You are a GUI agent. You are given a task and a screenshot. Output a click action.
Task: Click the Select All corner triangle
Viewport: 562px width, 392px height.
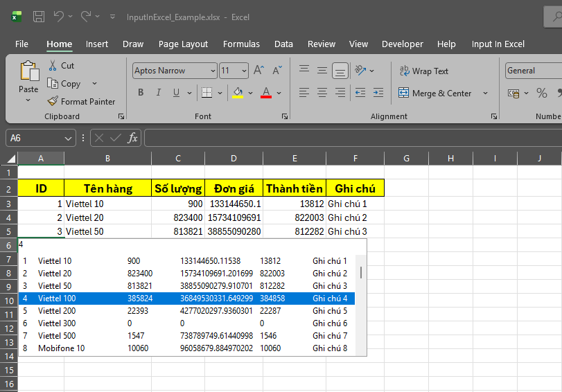pos(12,159)
